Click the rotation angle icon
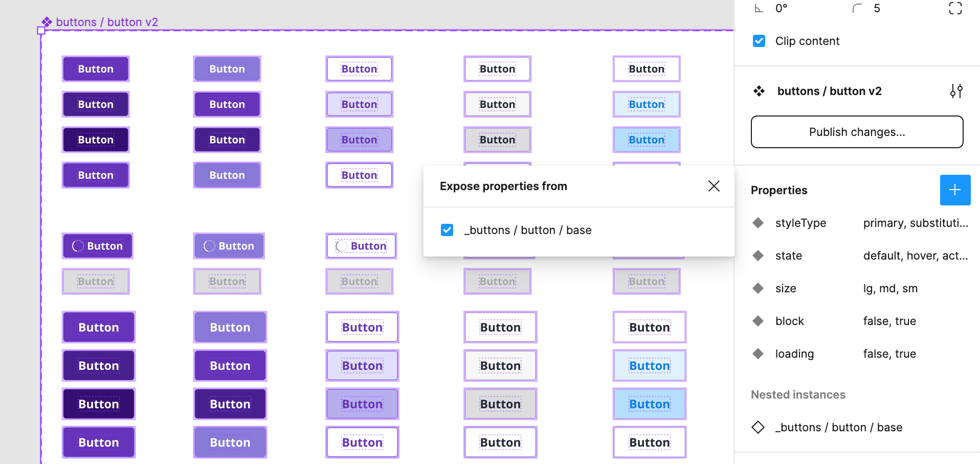This screenshot has width=980, height=464. click(x=759, y=8)
